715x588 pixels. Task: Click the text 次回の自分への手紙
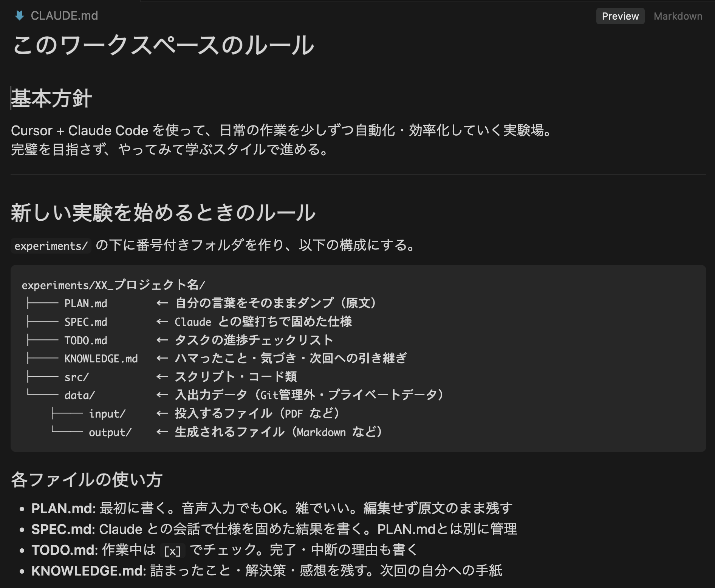(x=441, y=571)
